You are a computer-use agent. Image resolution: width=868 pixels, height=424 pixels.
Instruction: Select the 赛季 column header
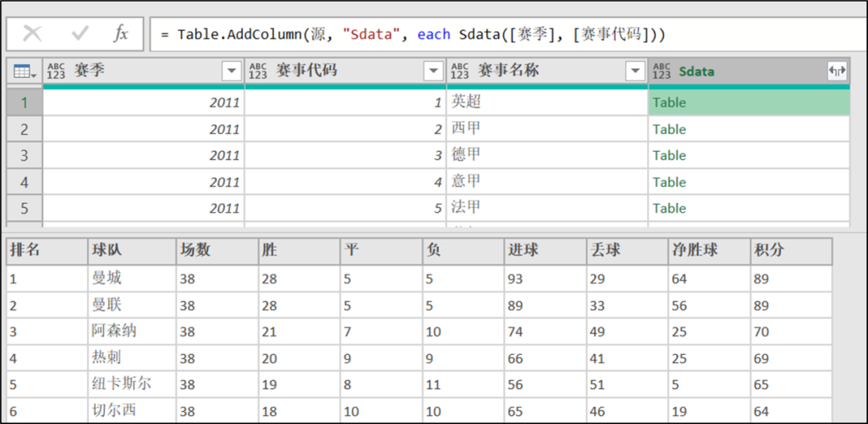coord(144,71)
